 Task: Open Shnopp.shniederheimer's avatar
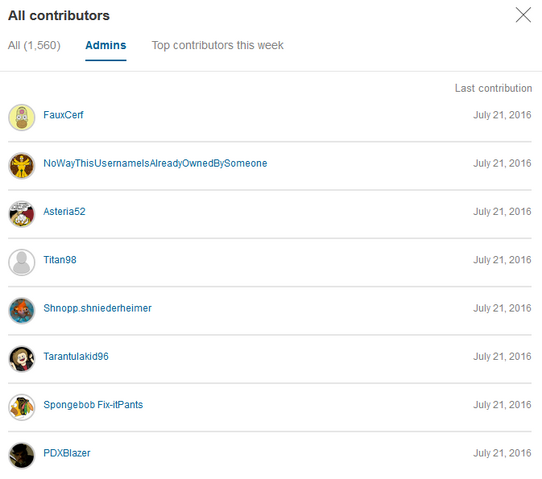click(x=21, y=311)
